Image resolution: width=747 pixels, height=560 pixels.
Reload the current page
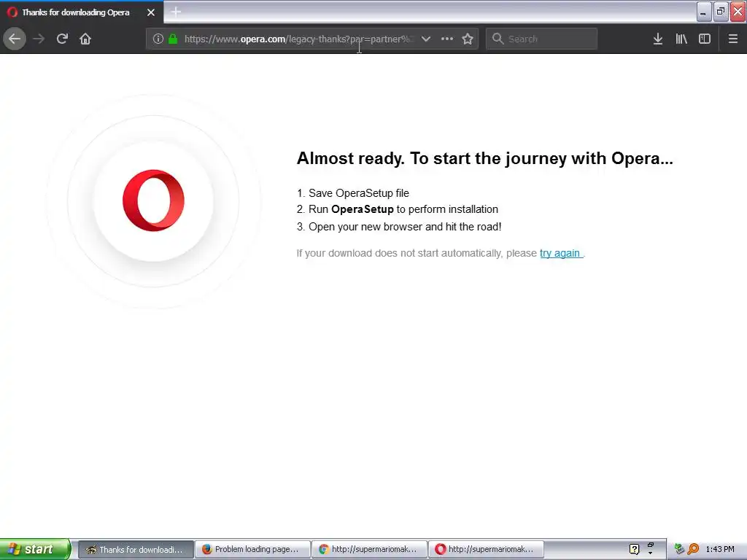pos(63,39)
